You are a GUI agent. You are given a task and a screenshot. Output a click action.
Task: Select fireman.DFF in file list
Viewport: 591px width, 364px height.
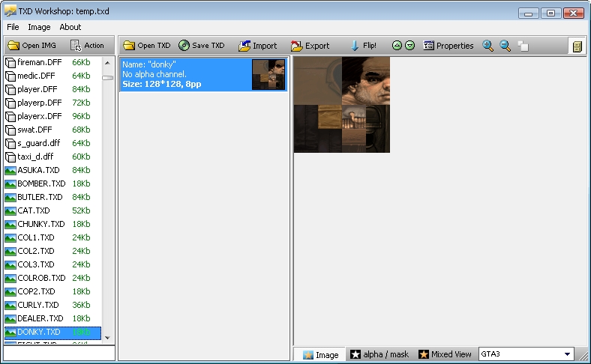(x=52, y=62)
